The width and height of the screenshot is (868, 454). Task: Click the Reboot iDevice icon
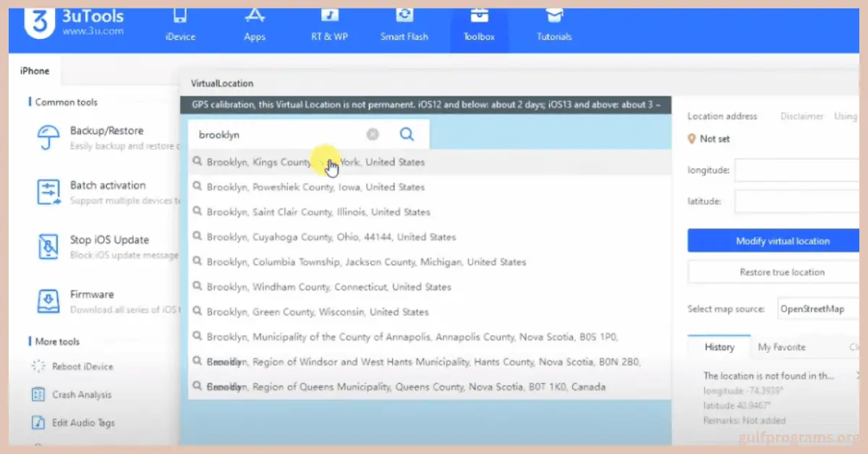(x=38, y=367)
